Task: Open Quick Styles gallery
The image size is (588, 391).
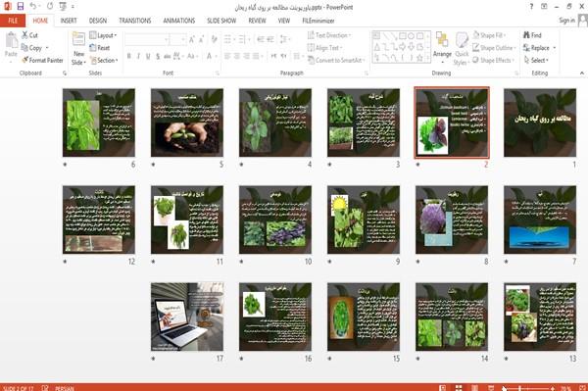Action: pos(462,49)
